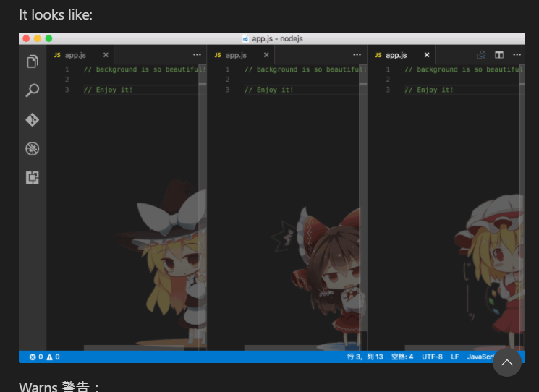Select the first app.js tab
This screenshot has height=392, width=539.
(x=81, y=55)
